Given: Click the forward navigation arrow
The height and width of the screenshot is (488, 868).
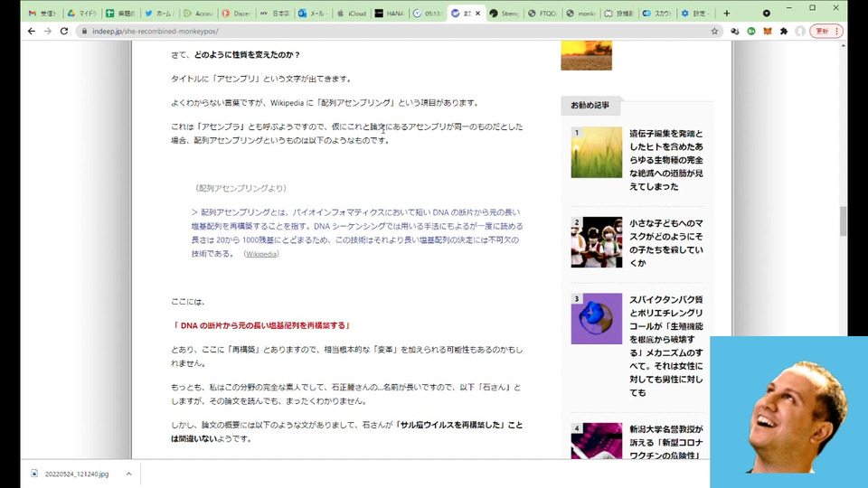Looking at the screenshot, I should 48,31.
